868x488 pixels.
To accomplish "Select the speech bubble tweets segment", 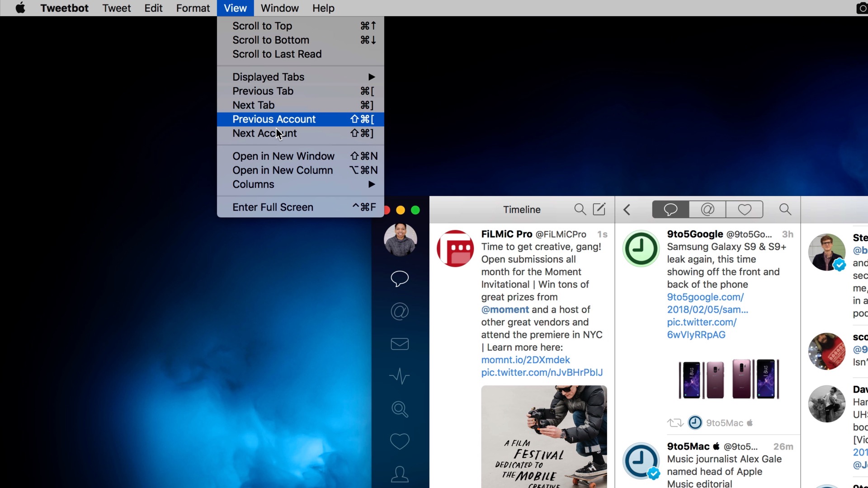I will pos(670,210).
